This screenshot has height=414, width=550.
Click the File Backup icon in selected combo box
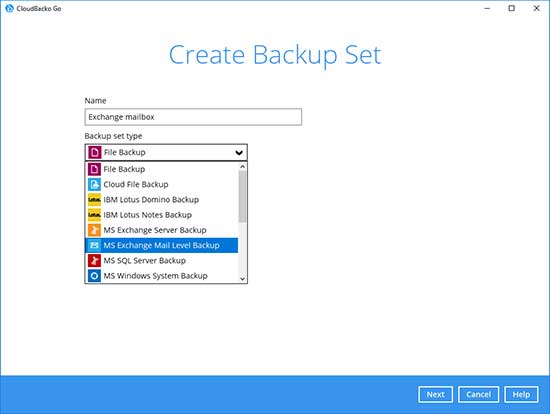94,152
